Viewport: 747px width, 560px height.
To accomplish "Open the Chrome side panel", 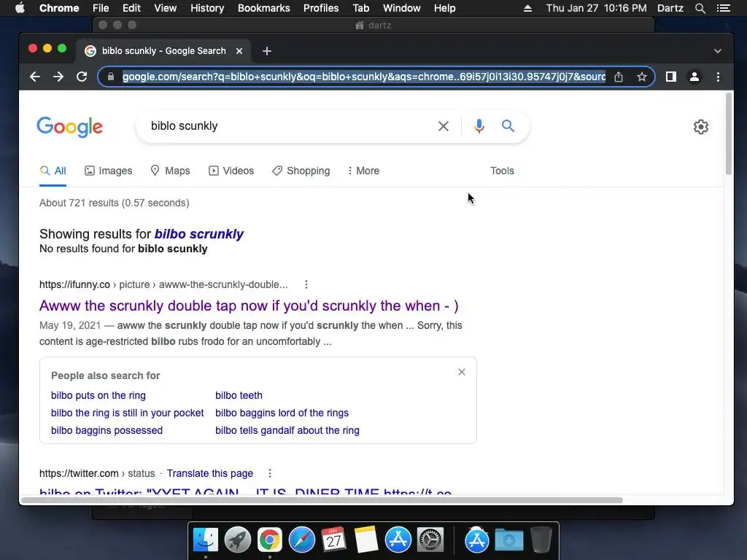I will coord(671,77).
